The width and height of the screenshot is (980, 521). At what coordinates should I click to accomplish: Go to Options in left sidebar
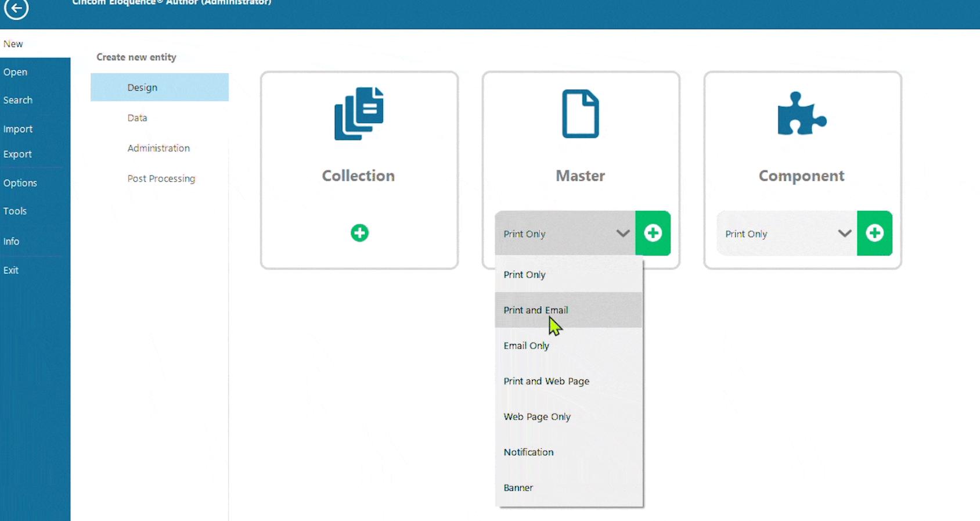tap(20, 183)
